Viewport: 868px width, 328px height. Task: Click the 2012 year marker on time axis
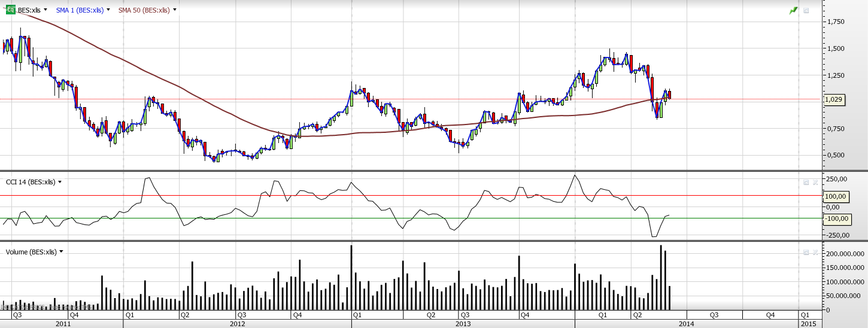(237, 324)
